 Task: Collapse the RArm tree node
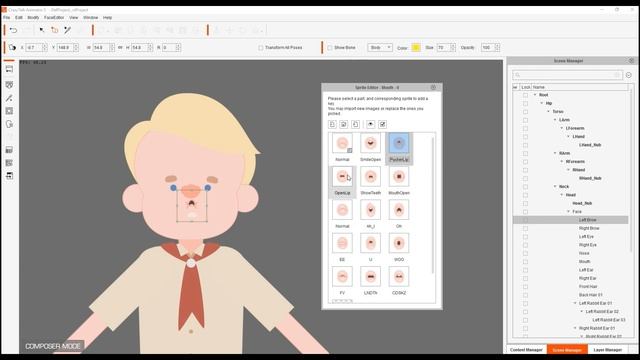(x=555, y=153)
